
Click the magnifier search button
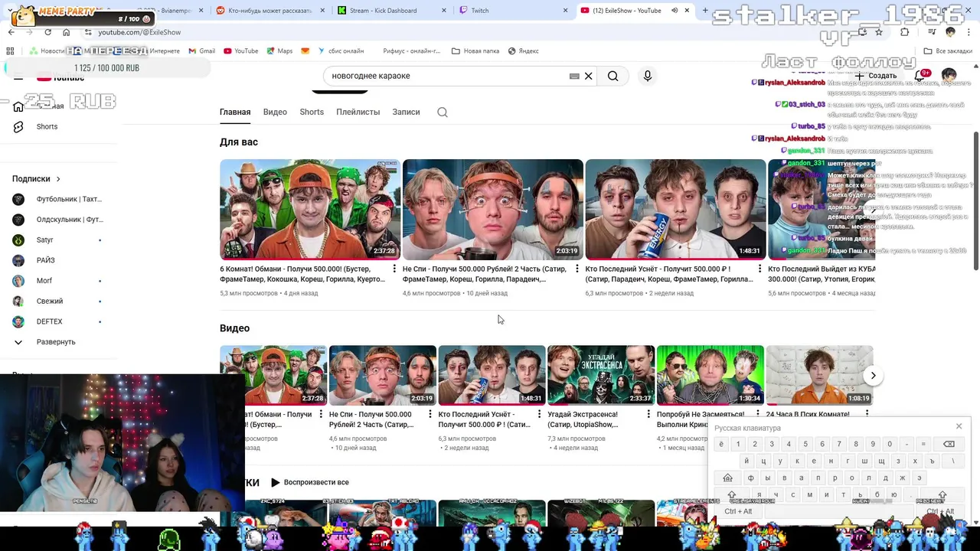(x=612, y=76)
